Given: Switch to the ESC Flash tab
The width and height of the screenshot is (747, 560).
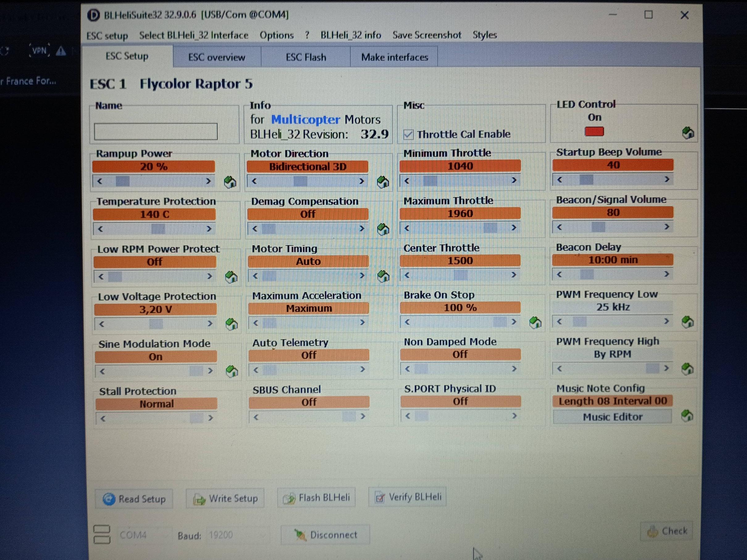Looking at the screenshot, I should tap(306, 57).
